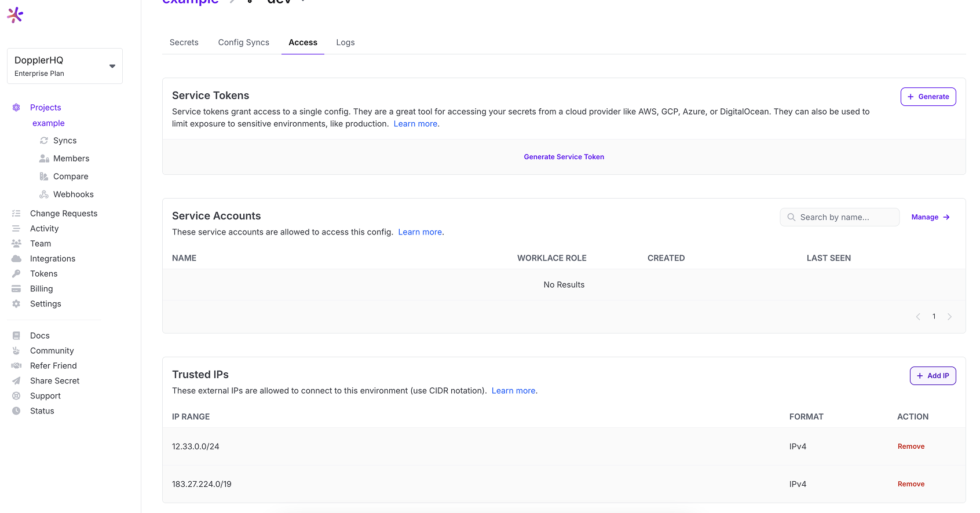
Task: Click the Community icon
Action: click(x=16, y=351)
